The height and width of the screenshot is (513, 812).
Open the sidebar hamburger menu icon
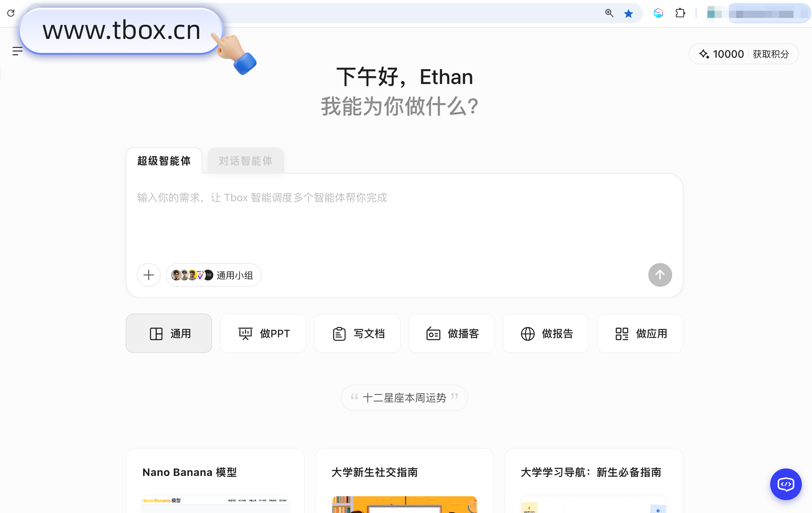pyautogui.click(x=17, y=51)
